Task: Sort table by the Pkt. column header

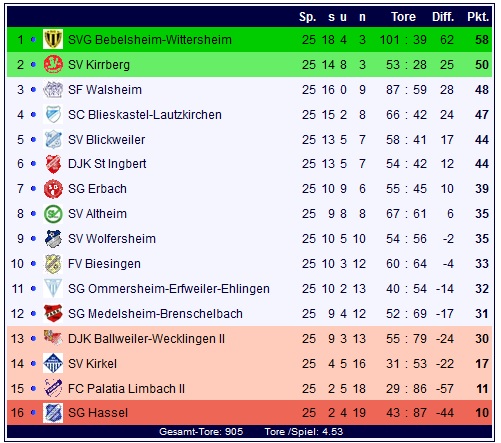Action: coord(478,17)
